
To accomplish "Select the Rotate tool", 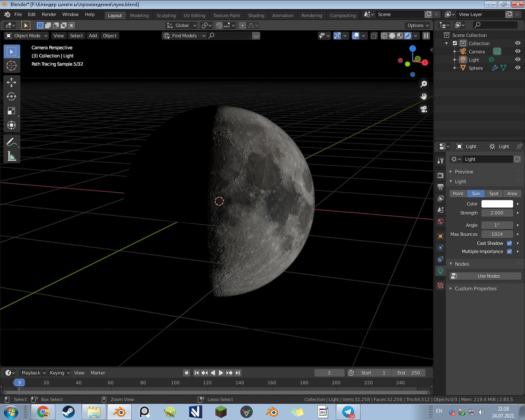I will (11, 97).
